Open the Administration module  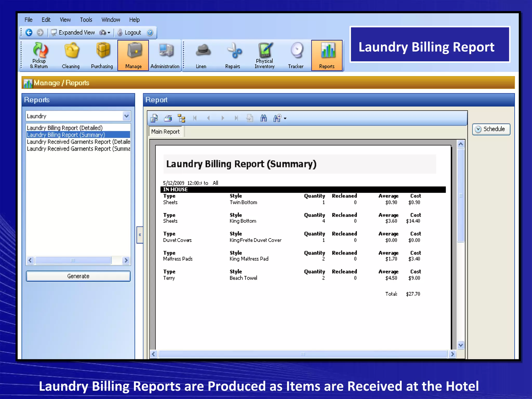(165, 55)
